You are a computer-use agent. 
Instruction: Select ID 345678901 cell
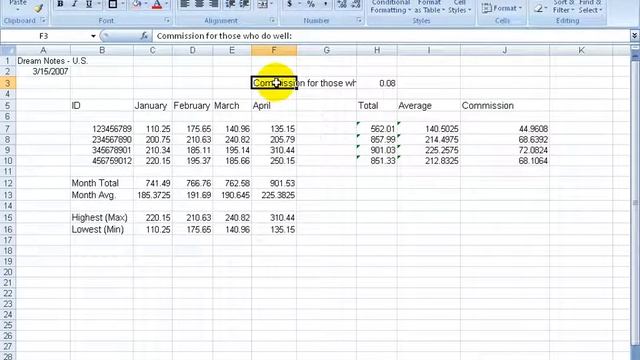102,150
